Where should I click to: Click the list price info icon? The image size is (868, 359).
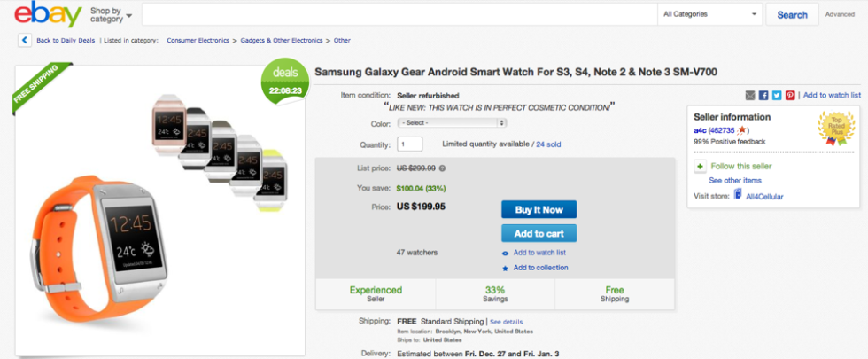tap(442, 168)
